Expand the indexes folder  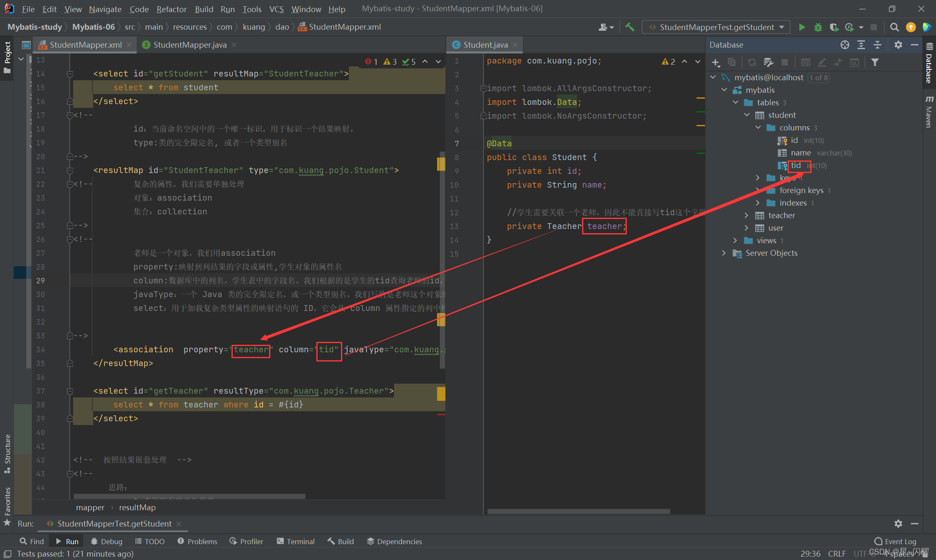[758, 203]
